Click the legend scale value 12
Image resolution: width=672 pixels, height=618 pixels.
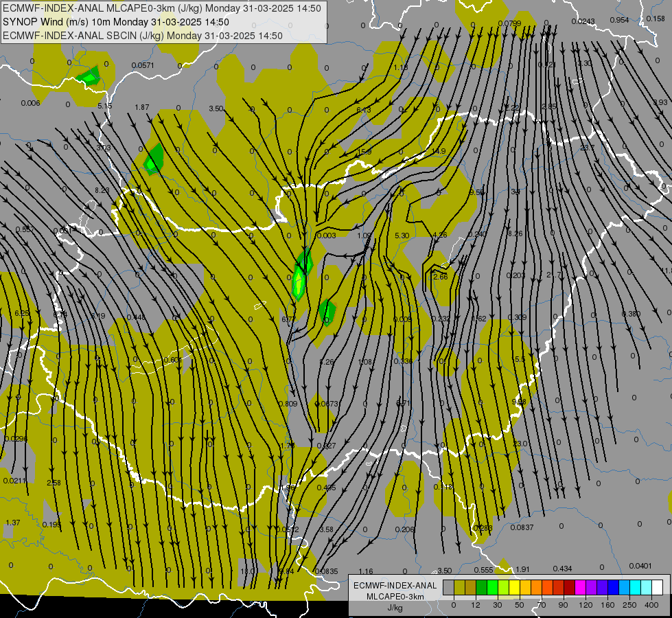(x=476, y=605)
